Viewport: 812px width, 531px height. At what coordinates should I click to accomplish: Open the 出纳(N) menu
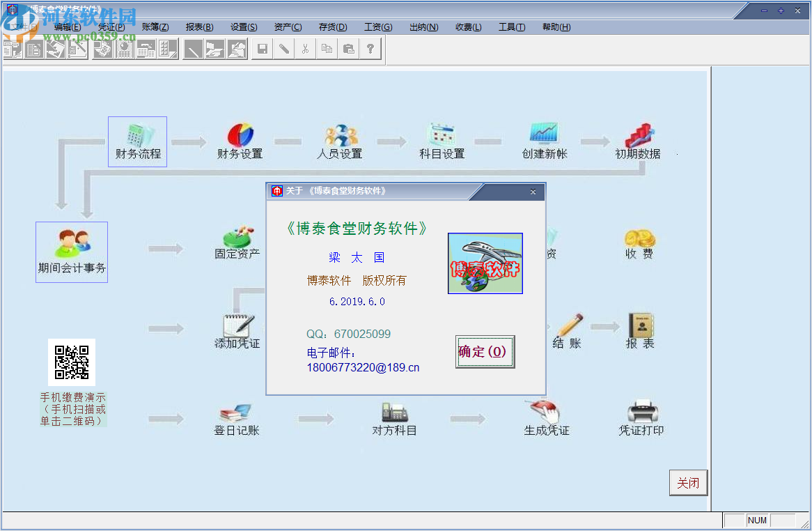423,27
